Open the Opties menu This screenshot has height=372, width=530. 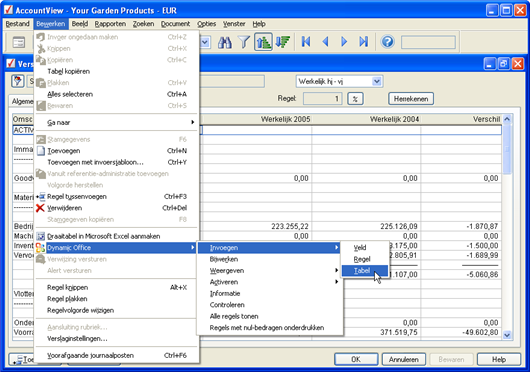click(207, 24)
